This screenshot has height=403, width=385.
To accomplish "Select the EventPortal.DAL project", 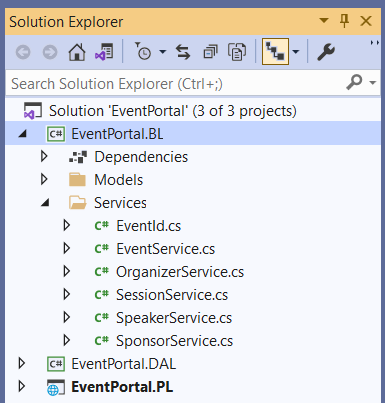I will pos(124,364).
